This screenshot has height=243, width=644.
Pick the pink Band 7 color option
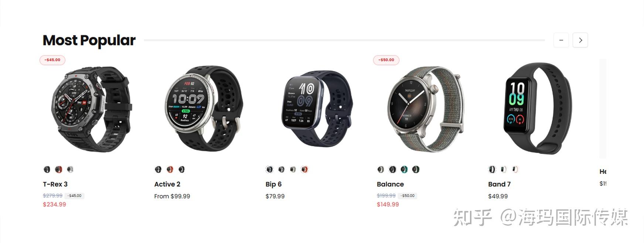pyautogui.click(x=515, y=170)
